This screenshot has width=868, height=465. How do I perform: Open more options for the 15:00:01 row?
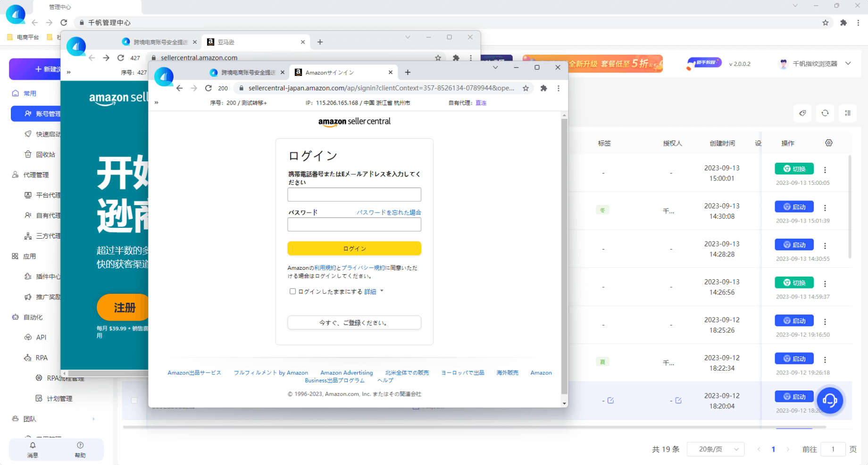[825, 170]
